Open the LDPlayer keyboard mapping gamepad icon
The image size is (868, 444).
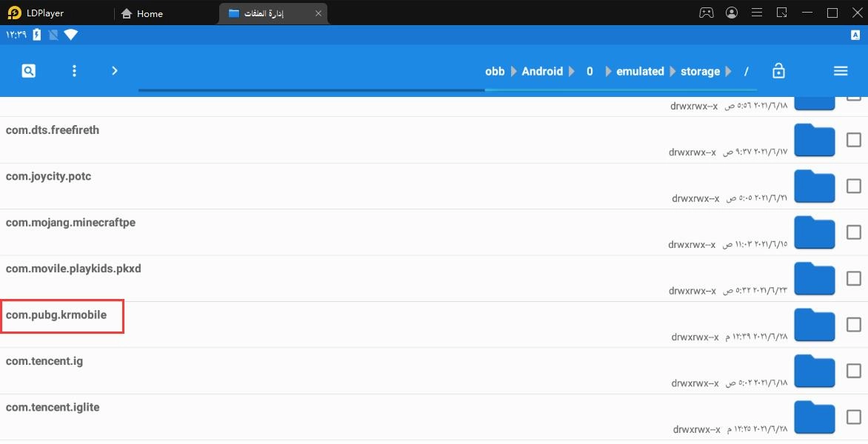click(x=707, y=13)
